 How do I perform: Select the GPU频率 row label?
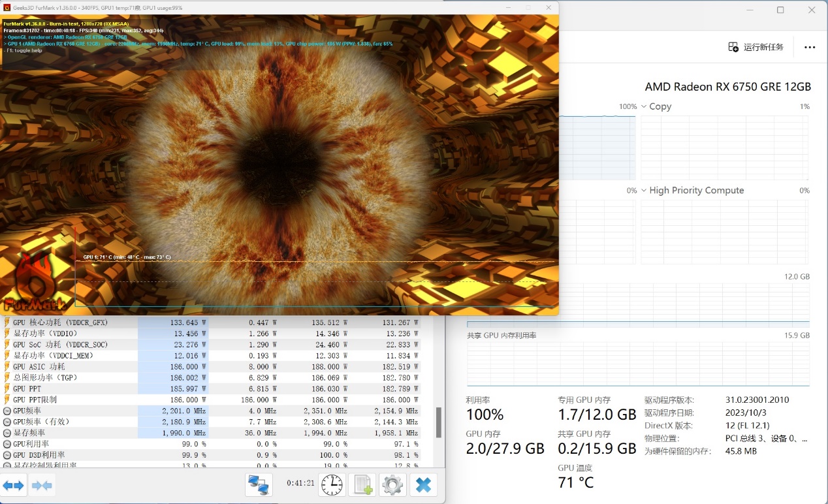click(27, 411)
